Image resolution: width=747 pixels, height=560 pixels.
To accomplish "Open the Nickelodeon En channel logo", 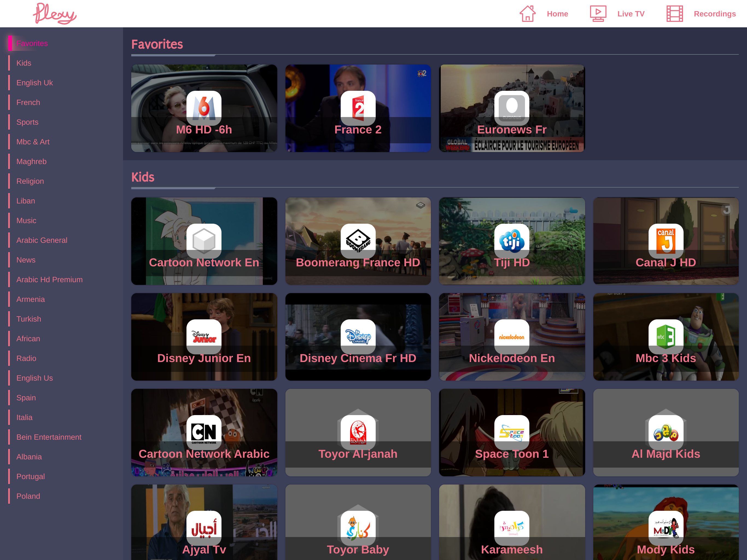I will tap(512, 336).
